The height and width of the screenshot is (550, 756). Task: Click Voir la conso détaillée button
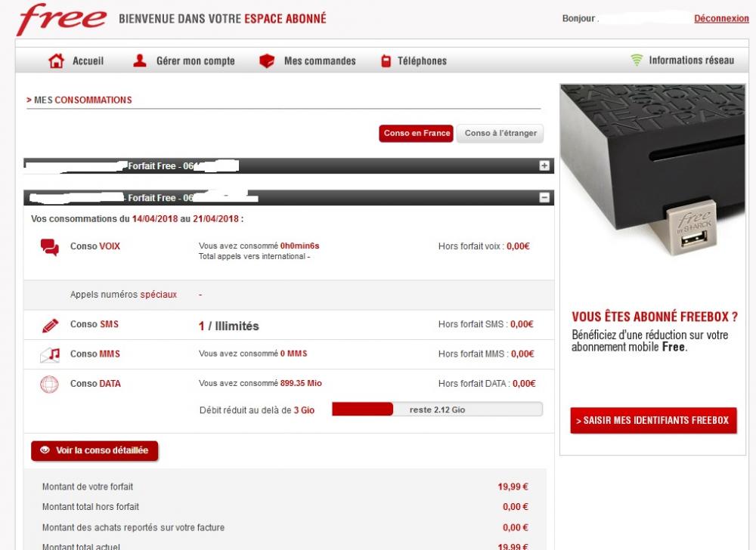tap(94, 450)
